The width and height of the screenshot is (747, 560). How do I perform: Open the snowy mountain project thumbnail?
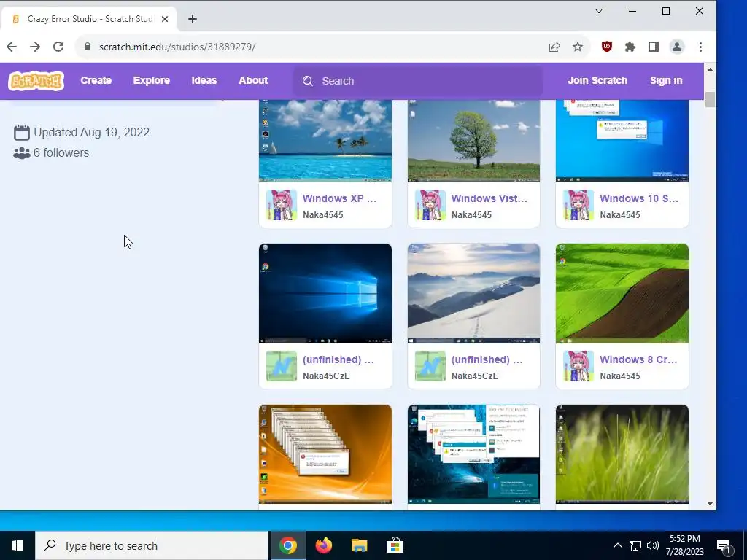pyautogui.click(x=473, y=293)
